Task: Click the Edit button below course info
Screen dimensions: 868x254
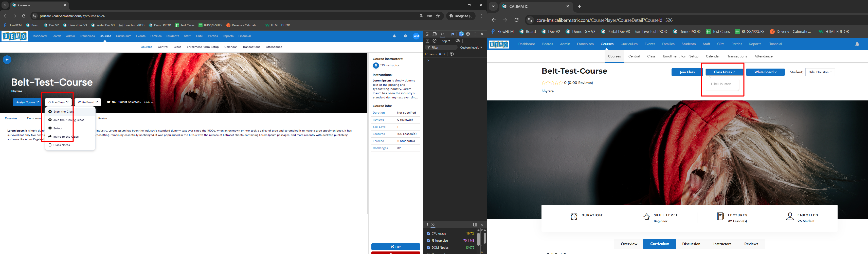Action: pyautogui.click(x=395, y=247)
